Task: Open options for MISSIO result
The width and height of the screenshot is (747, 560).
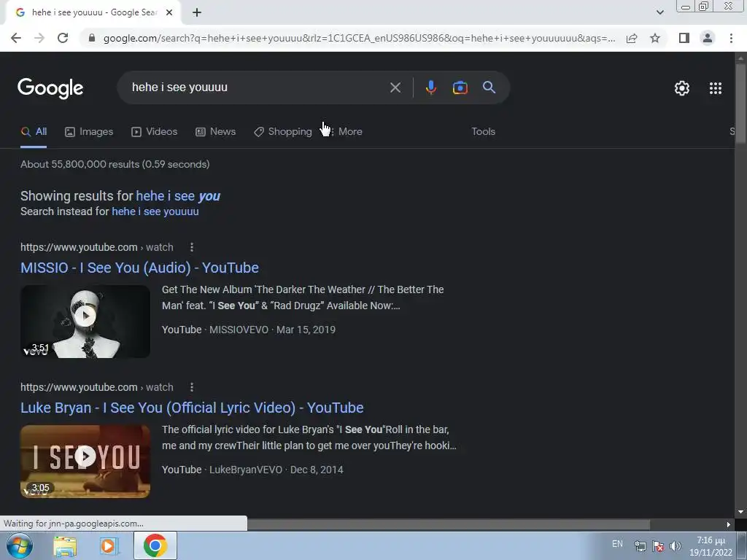Action: pyautogui.click(x=192, y=247)
